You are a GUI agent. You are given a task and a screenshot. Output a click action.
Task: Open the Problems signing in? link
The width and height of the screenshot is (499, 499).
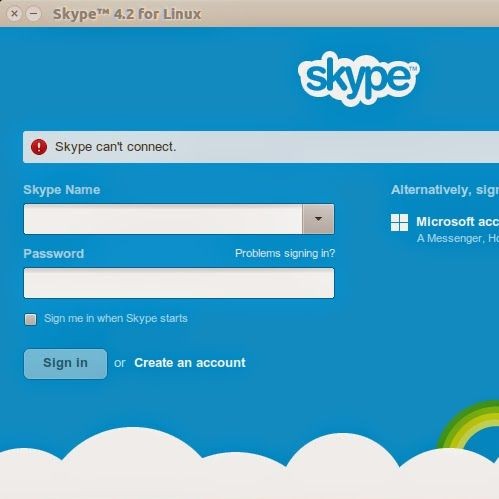pyautogui.click(x=285, y=254)
